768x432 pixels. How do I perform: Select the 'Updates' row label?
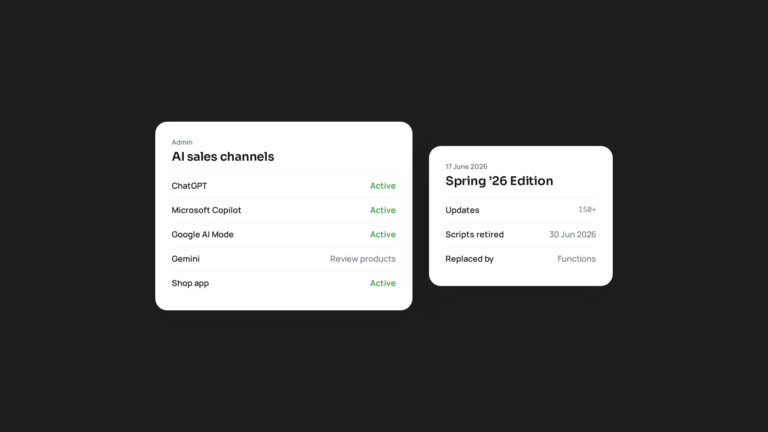462,210
